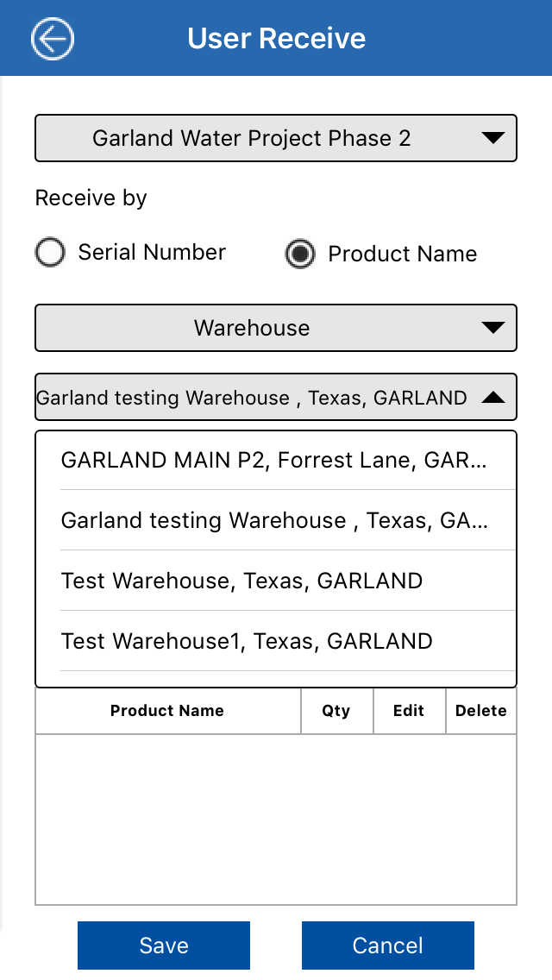Tap the empty product list area
This screenshot has height=980, width=552.
coord(276,818)
